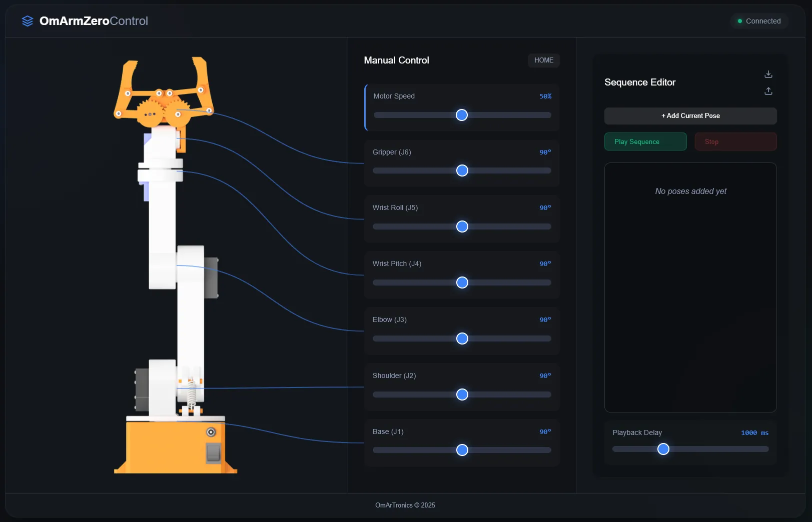The height and width of the screenshot is (522, 812).
Task: Click the OmArmZero stacked layers logo icon
Action: pyautogui.click(x=28, y=21)
